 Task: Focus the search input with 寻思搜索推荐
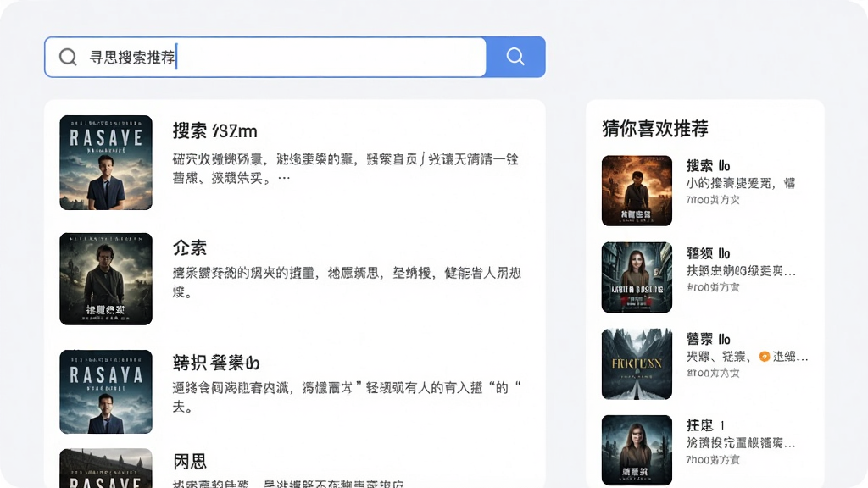(x=265, y=57)
